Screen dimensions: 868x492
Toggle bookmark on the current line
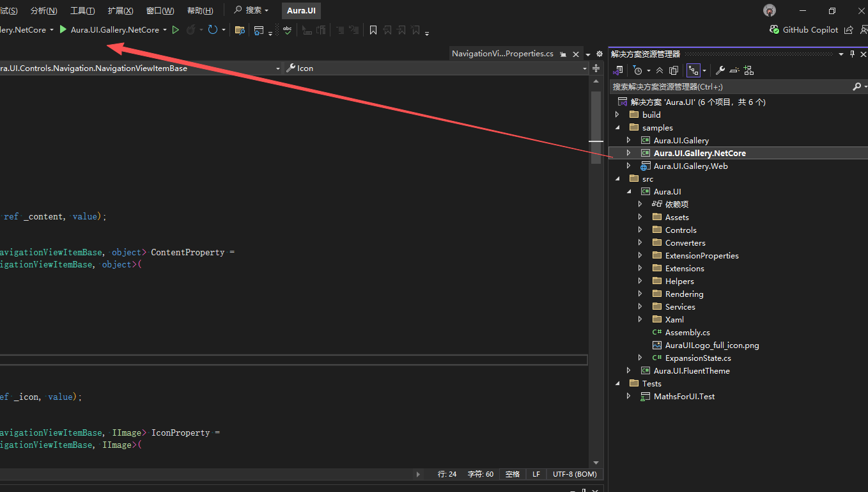click(x=373, y=30)
